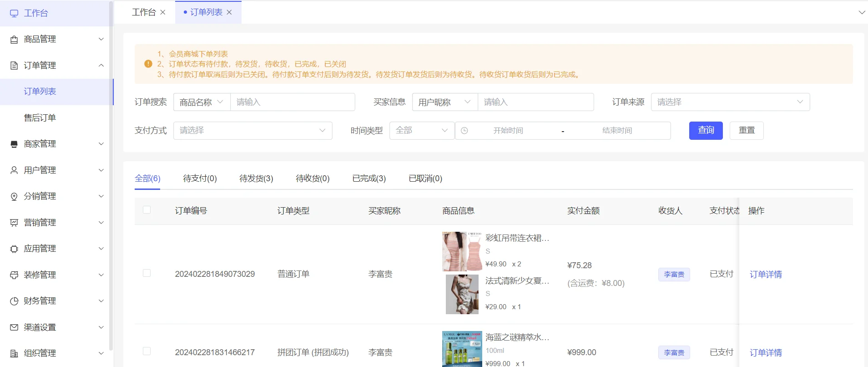The width and height of the screenshot is (868, 367).
Task: Expand the 时间类型 全部 dropdown
Action: click(x=422, y=131)
